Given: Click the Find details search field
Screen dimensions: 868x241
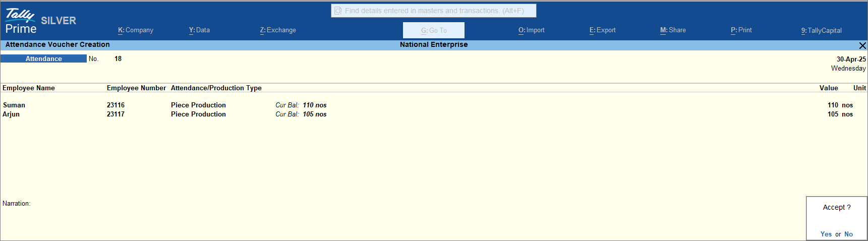Looking at the screenshot, I should (x=434, y=11).
